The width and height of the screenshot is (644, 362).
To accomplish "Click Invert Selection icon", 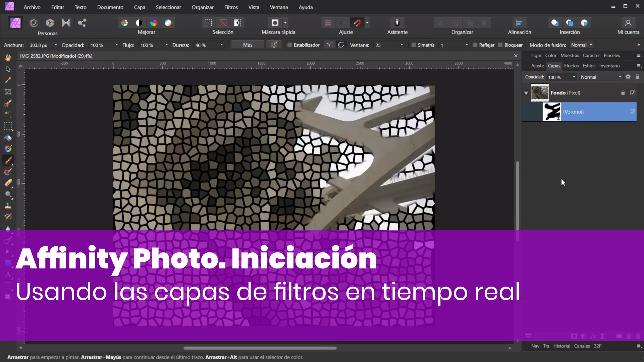I will coord(237,23).
